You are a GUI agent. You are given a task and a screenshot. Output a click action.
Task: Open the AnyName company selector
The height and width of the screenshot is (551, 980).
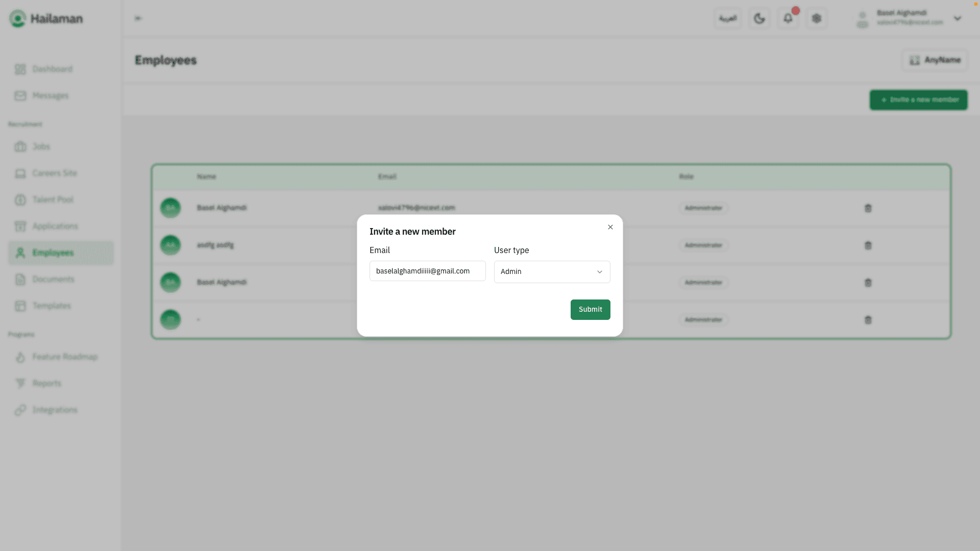pyautogui.click(x=935, y=60)
